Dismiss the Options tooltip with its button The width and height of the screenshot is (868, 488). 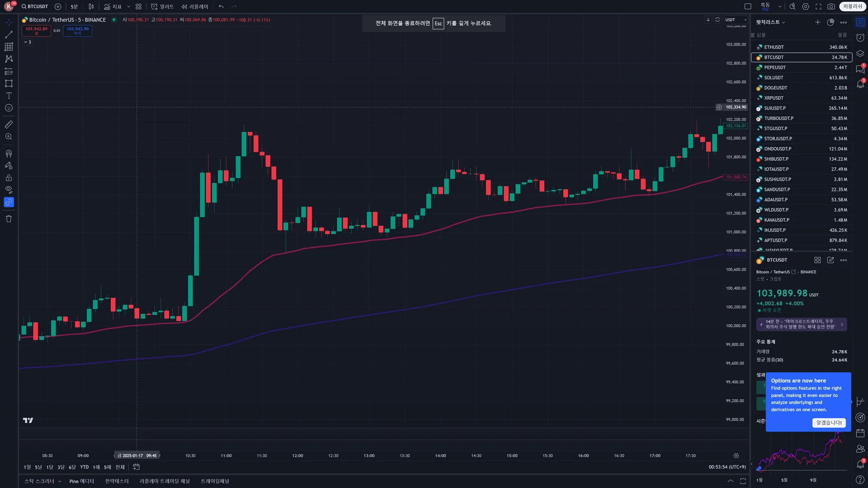tap(829, 423)
